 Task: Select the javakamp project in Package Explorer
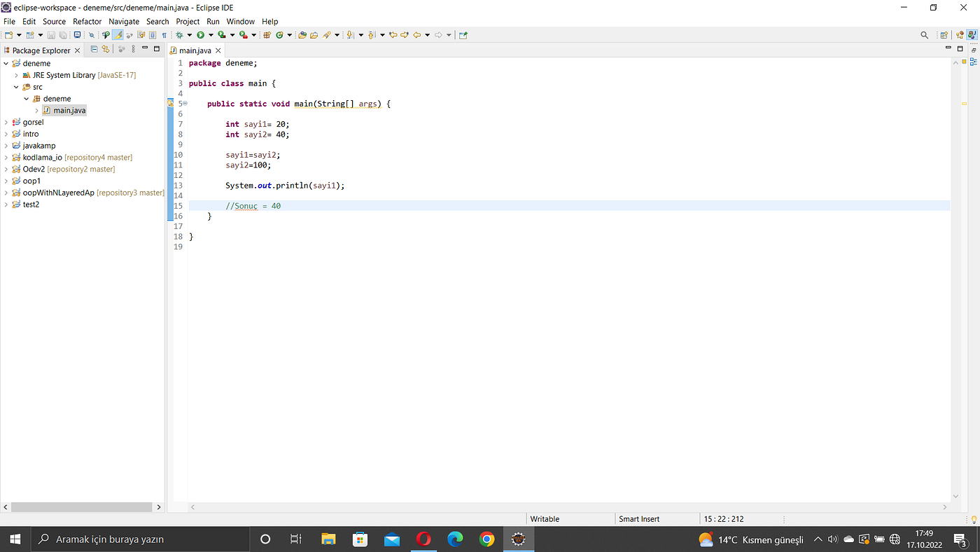(39, 146)
